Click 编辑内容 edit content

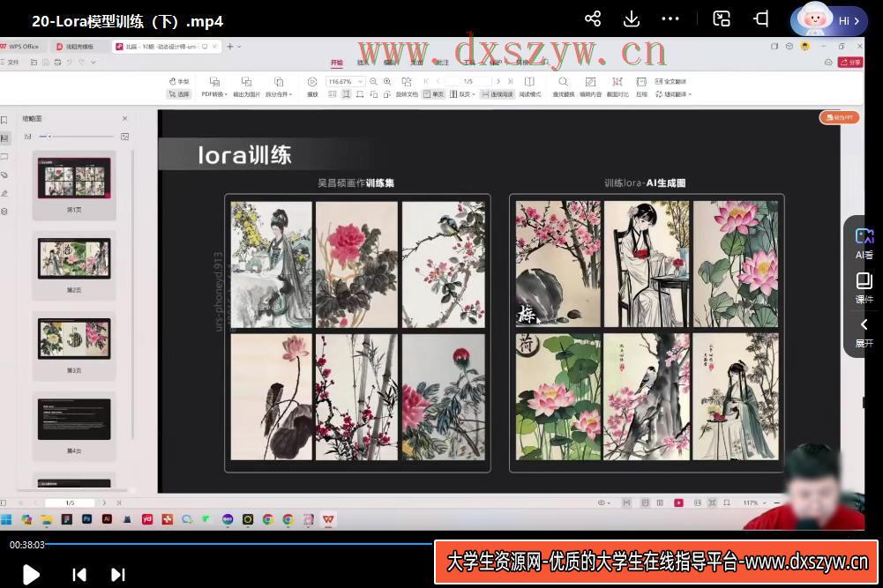(x=590, y=87)
